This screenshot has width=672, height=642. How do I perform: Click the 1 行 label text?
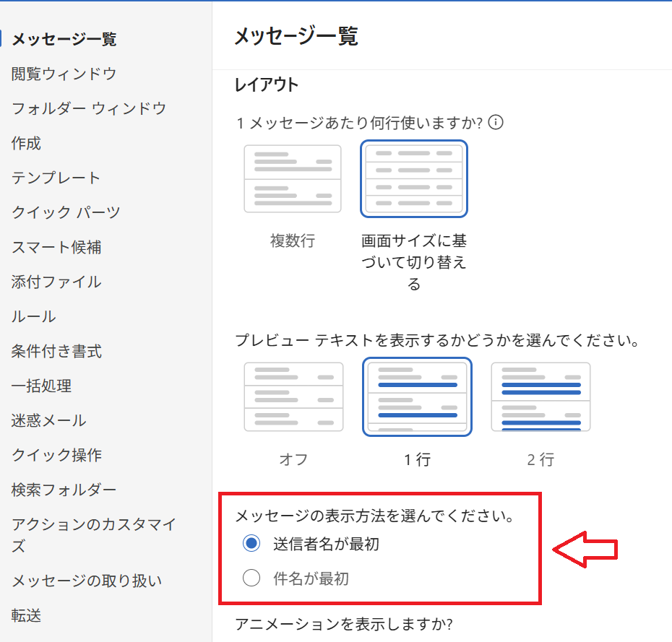(x=417, y=459)
